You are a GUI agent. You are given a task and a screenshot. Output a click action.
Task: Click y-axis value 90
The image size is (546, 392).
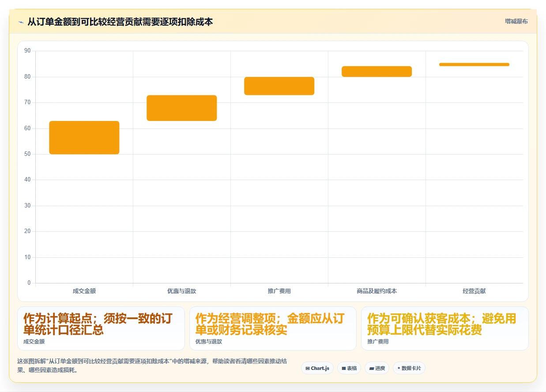(x=27, y=51)
